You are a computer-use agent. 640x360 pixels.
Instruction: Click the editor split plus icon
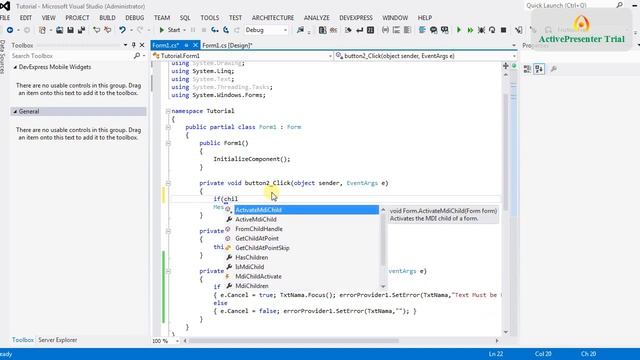click(x=506, y=66)
